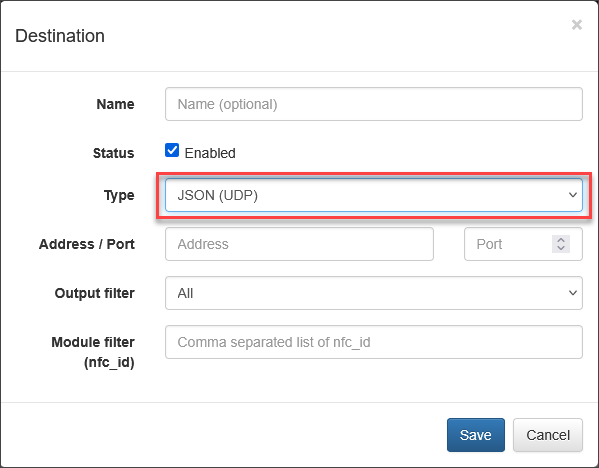The width and height of the screenshot is (599, 468).
Task: Click the chevron arrow of Type dropdown
Action: click(573, 195)
